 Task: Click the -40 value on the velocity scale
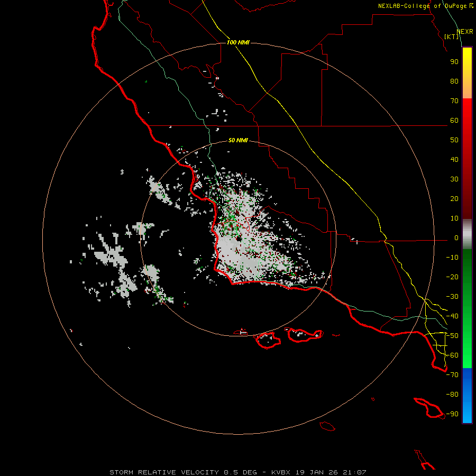pyautogui.click(x=452, y=316)
